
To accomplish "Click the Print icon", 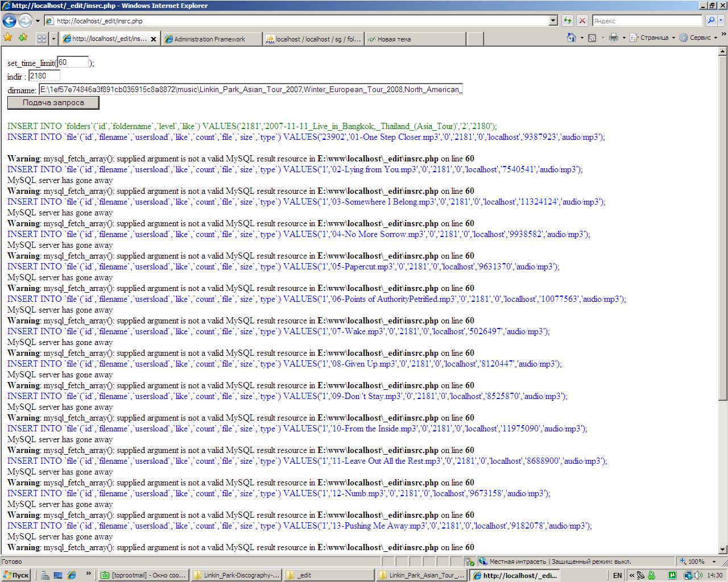I will [613, 38].
